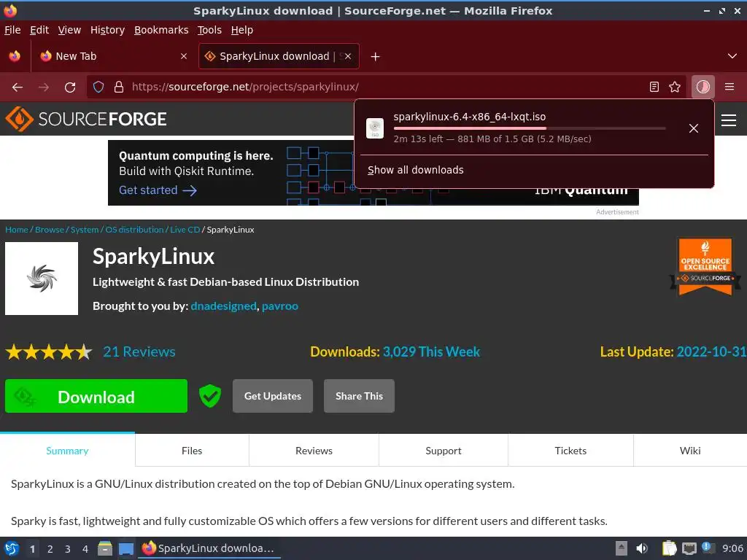Click the Open Source Excellence badge
Viewport: 747px width, 560px height.
click(x=705, y=267)
